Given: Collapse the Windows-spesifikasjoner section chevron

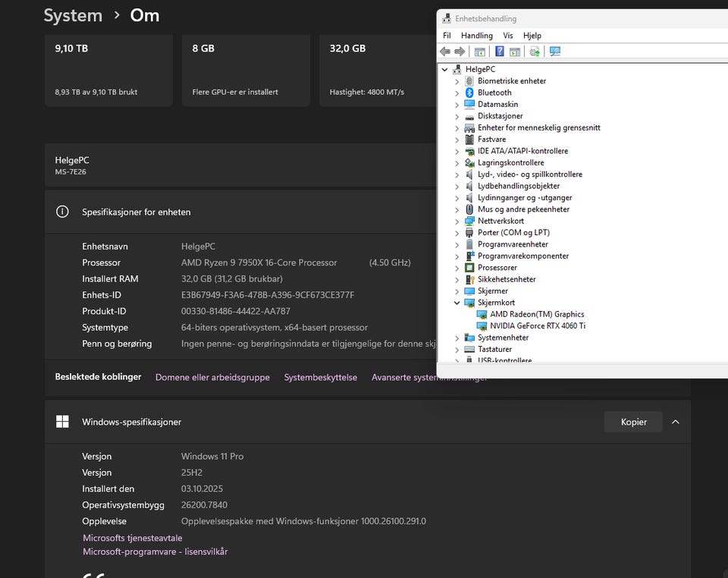Looking at the screenshot, I should coord(676,422).
